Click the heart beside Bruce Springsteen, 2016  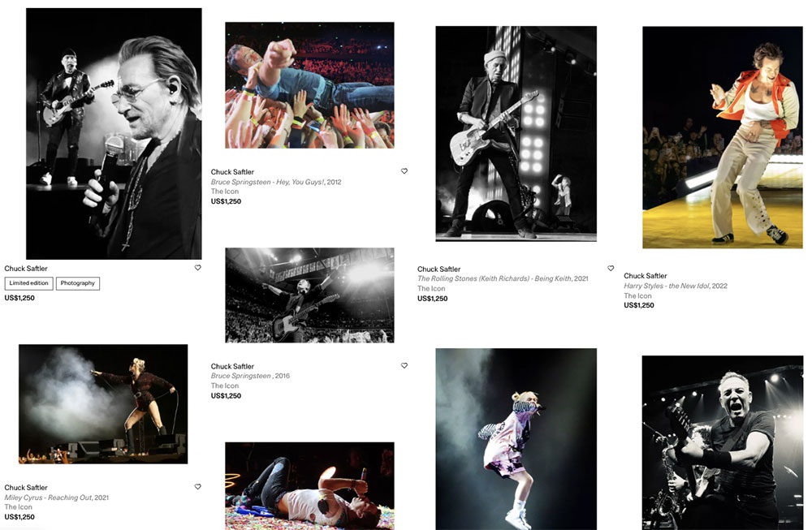tap(404, 366)
